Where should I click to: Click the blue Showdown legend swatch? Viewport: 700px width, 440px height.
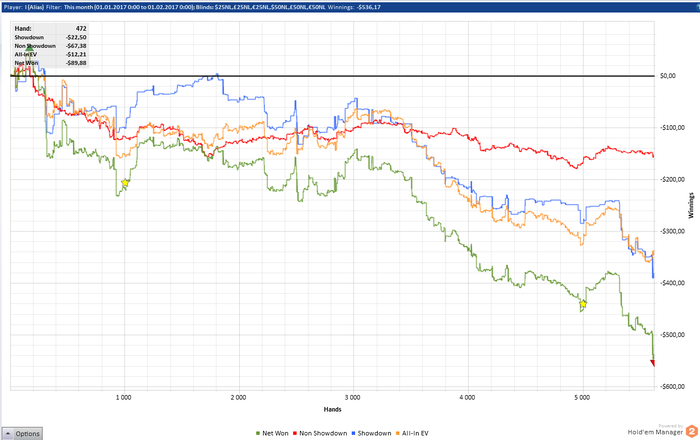354,433
